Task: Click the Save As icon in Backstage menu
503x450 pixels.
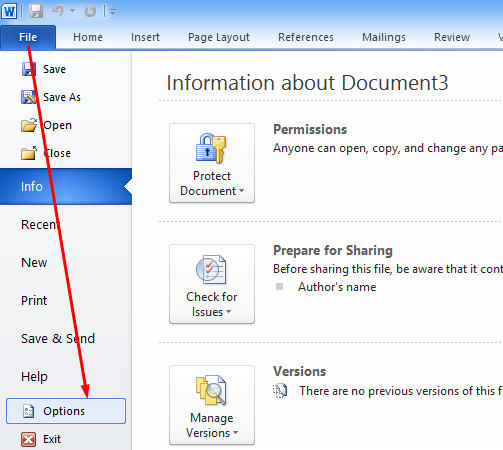Action: (x=29, y=97)
